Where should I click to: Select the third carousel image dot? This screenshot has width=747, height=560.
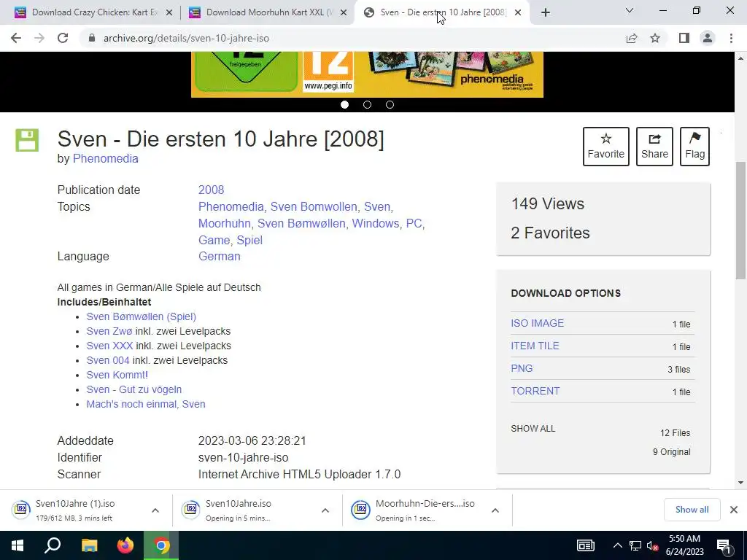point(390,105)
